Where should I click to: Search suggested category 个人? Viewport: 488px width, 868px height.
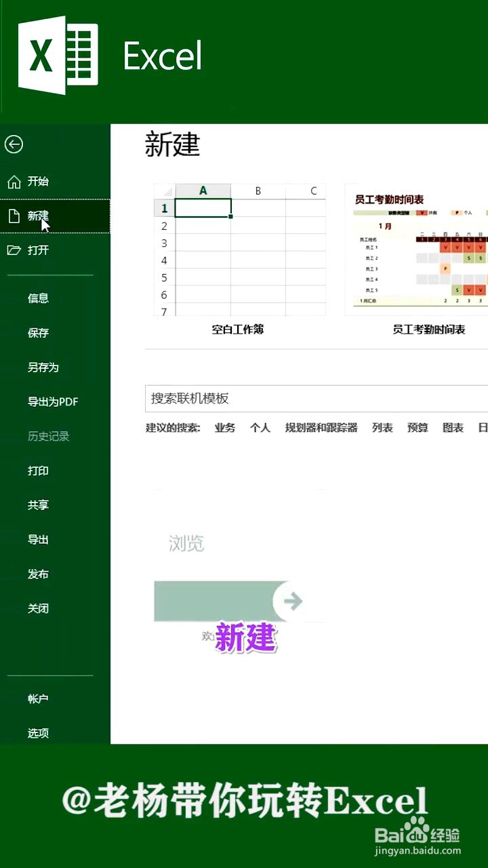(260, 428)
